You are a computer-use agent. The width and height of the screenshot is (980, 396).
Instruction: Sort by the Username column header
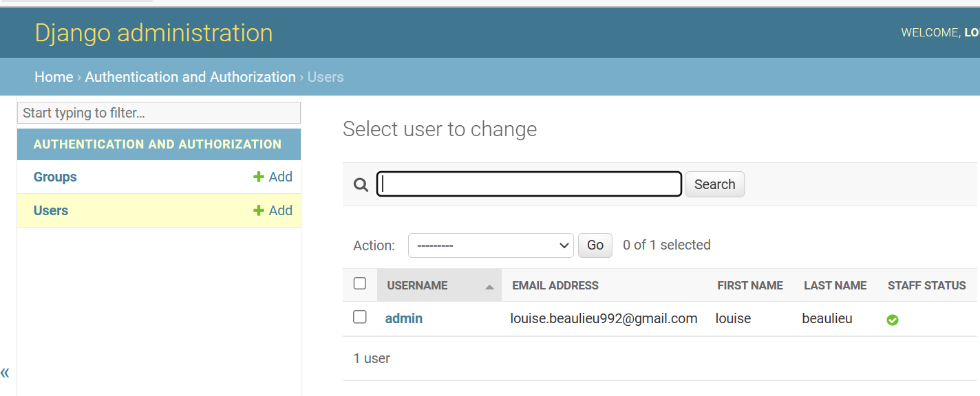[x=417, y=285]
